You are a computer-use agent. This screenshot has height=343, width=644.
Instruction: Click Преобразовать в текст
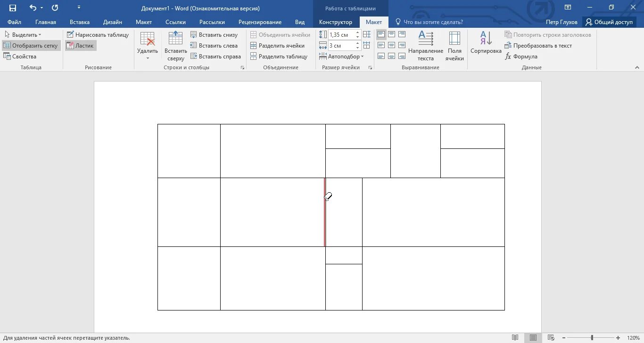538,46
